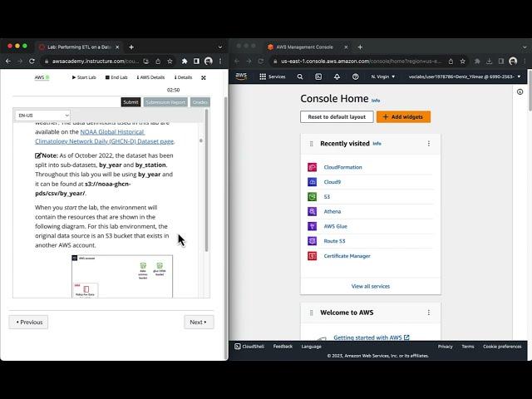The image size is (532, 399).
Task: Open the AWS logo home link
Action: (241, 76)
